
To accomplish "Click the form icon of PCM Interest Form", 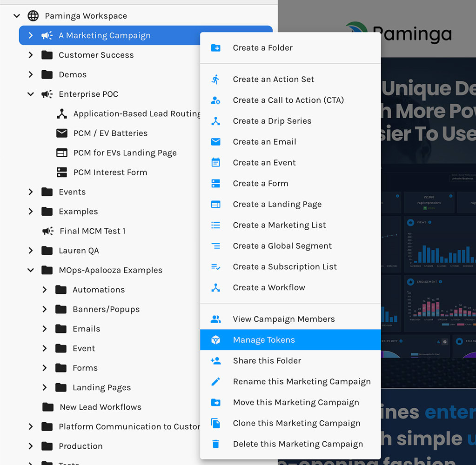I will coord(62,173).
